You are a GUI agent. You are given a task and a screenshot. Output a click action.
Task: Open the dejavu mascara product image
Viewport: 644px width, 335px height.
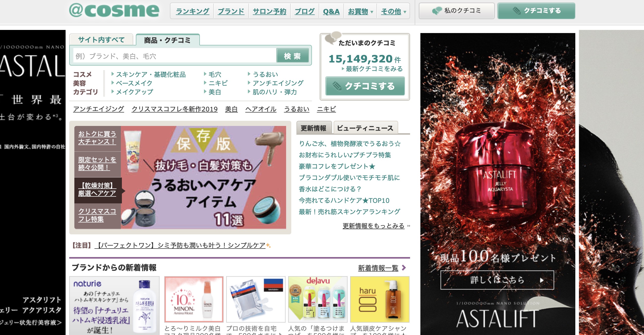pyautogui.click(x=318, y=299)
